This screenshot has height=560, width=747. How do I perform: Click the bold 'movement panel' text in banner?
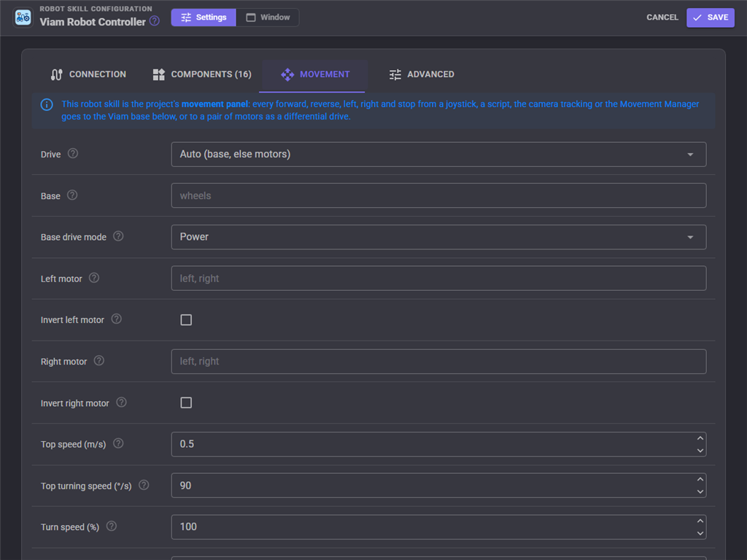(x=214, y=104)
